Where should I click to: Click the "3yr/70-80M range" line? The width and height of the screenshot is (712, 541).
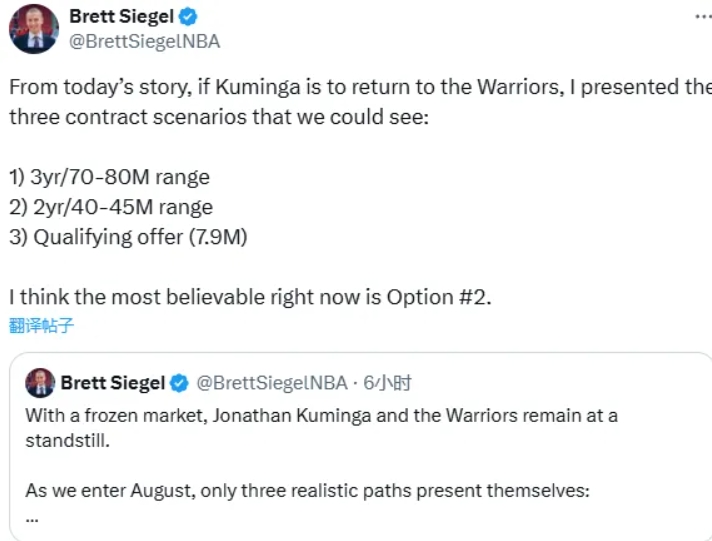point(109,177)
